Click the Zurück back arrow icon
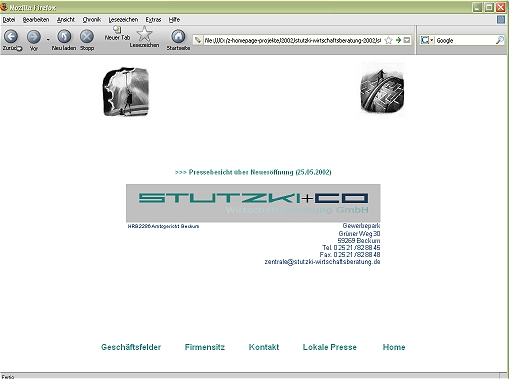Viewport: 509px width, 379px height. 11,36
